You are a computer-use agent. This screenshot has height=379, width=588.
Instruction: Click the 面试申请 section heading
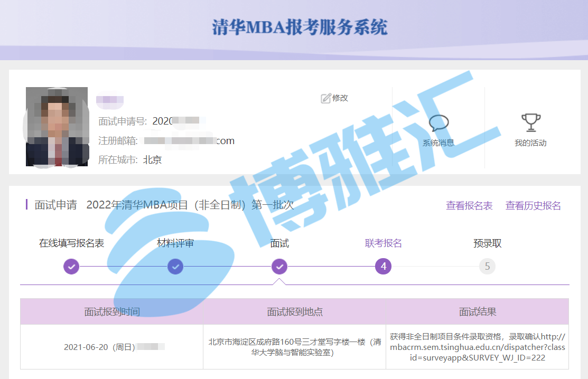[x=55, y=205]
